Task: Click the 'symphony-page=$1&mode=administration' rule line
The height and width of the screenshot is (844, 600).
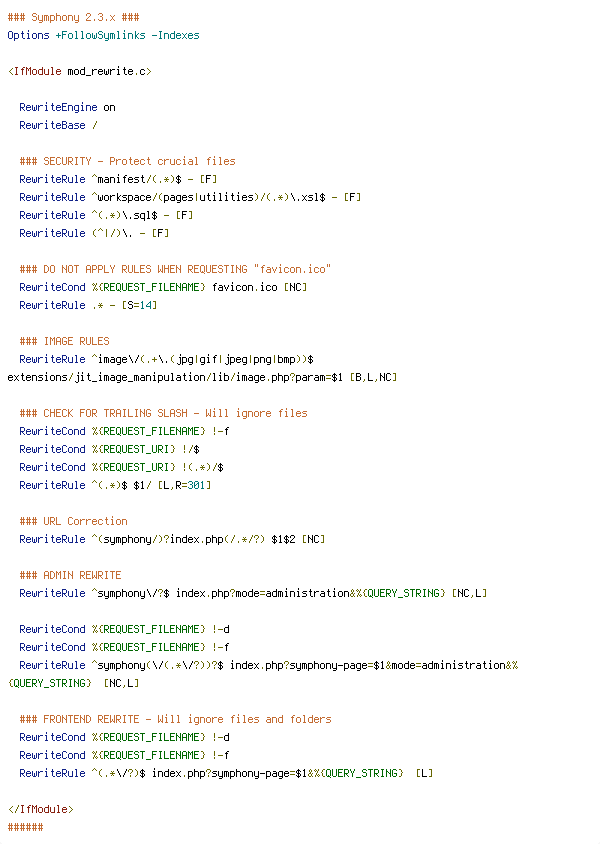Action: click(269, 665)
